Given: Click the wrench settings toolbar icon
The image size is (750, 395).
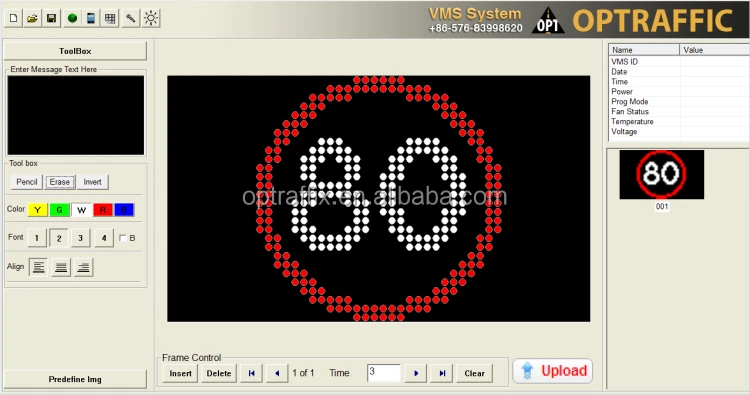Looking at the screenshot, I should [131, 19].
